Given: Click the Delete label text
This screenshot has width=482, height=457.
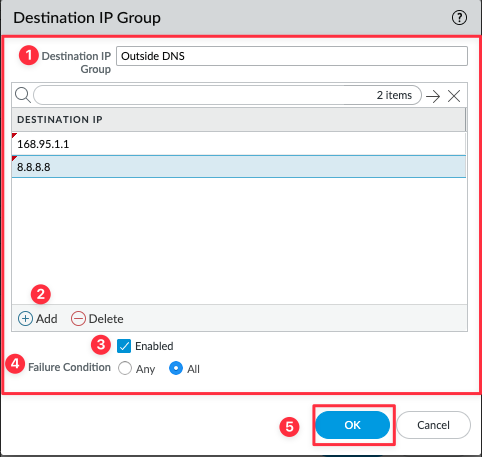Looking at the screenshot, I should point(106,319).
